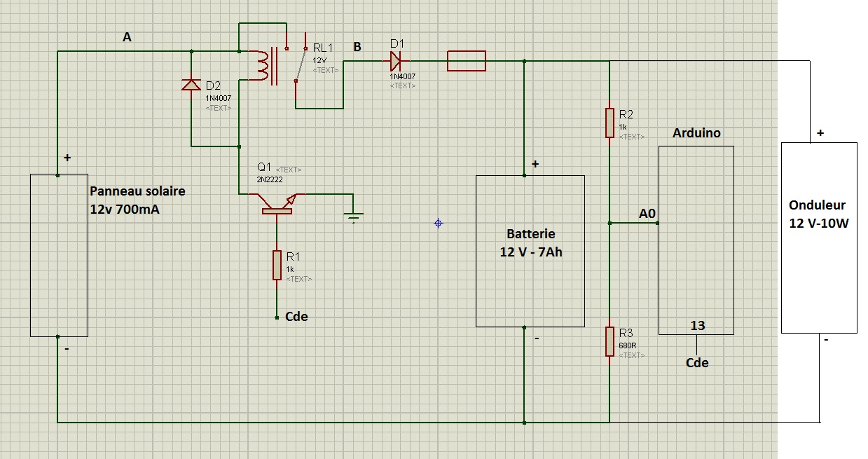Click the D2 reference label

click(x=213, y=86)
